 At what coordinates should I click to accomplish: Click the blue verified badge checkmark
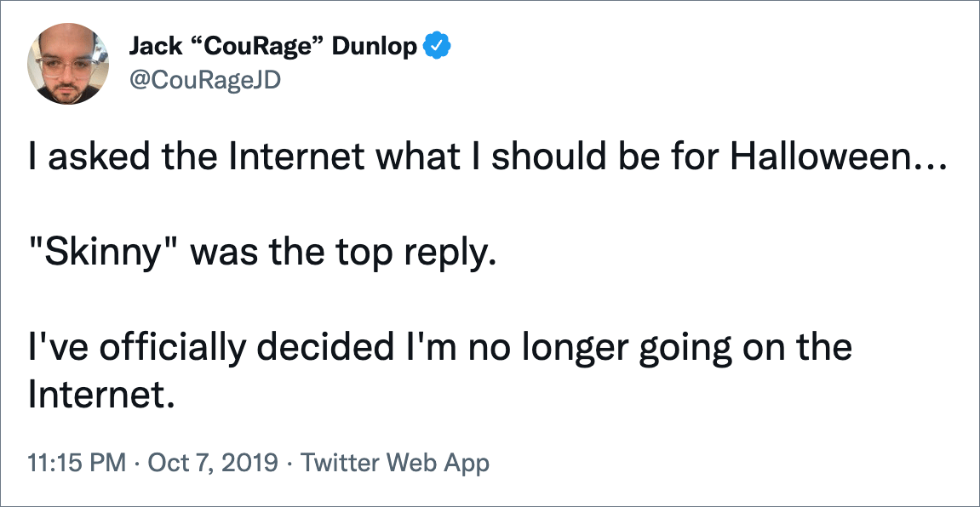point(438,48)
